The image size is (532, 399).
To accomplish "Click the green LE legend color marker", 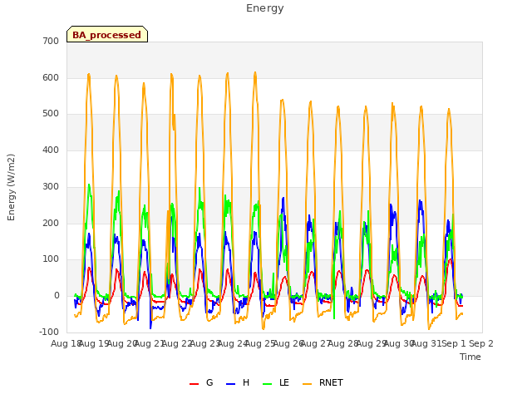I will (268, 384).
